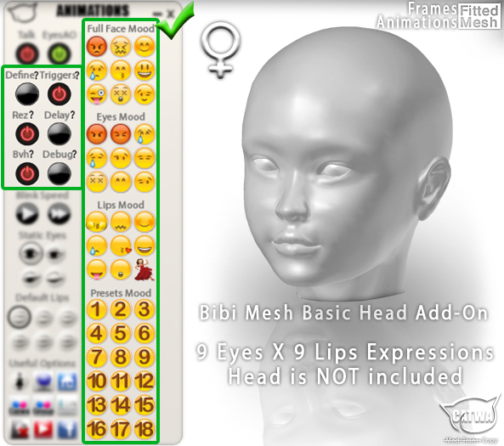The image size is (504, 446).
Task: Select the angry red face in Full Face Mood
Action: [x=96, y=47]
